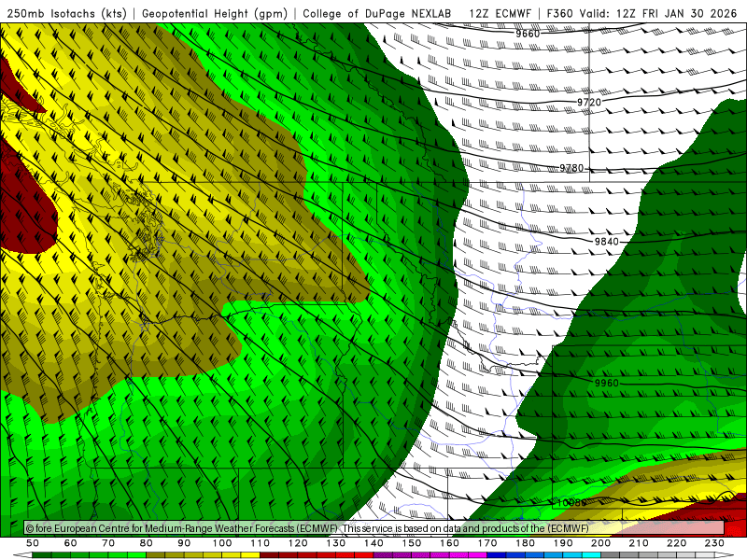
Task: Click the 9960 height contour label
Action: [606, 384]
